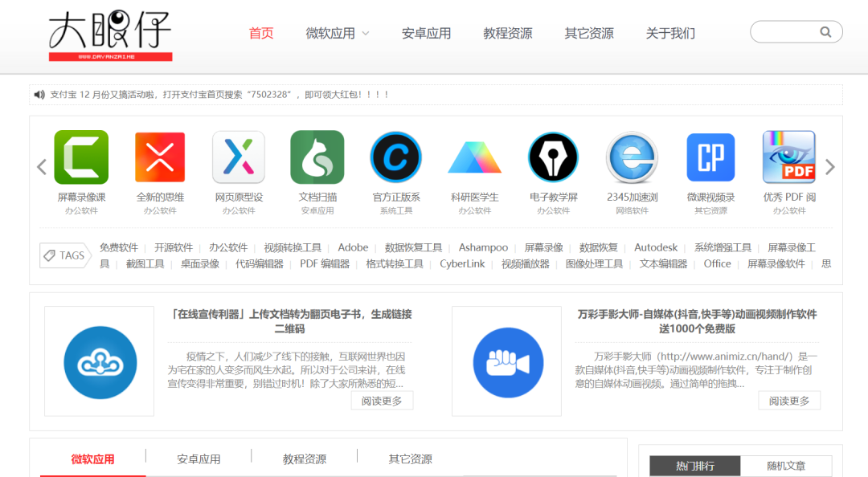
Task: Click the PDF reader eye icon
Action: coord(788,157)
